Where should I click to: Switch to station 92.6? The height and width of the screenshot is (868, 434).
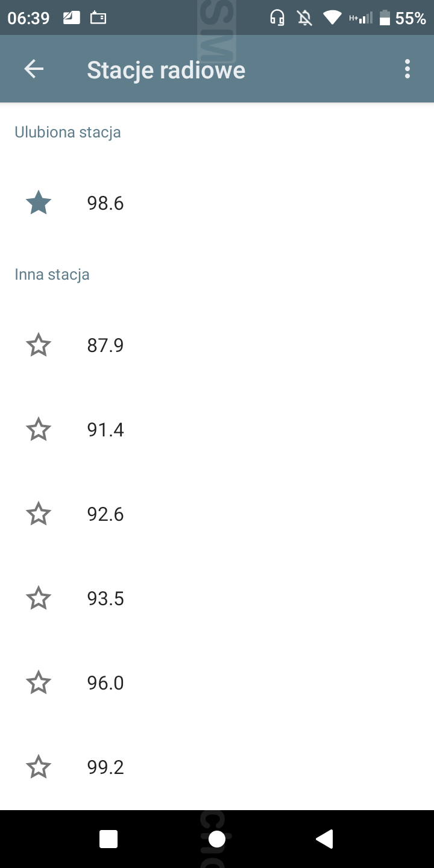(x=105, y=514)
